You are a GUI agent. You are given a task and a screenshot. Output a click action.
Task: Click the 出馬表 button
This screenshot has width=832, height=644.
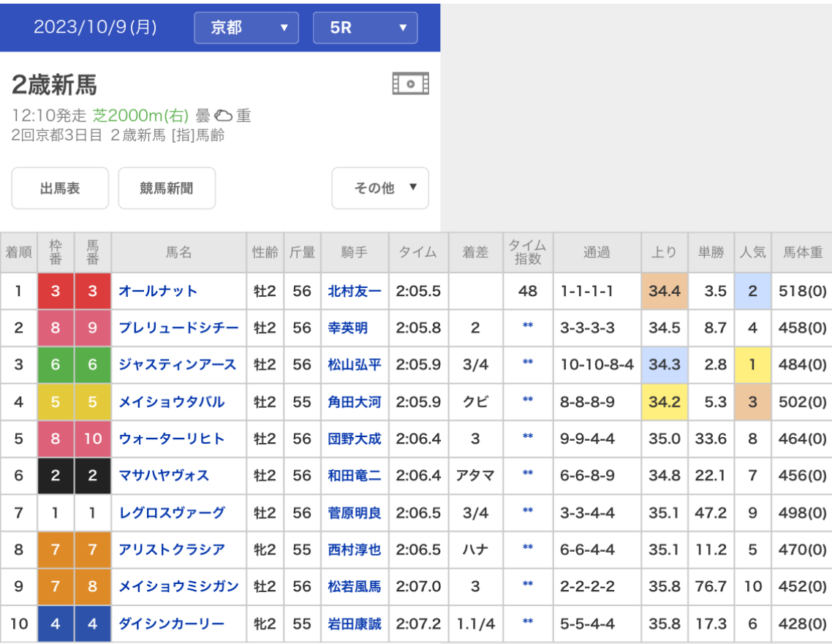(x=60, y=188)
